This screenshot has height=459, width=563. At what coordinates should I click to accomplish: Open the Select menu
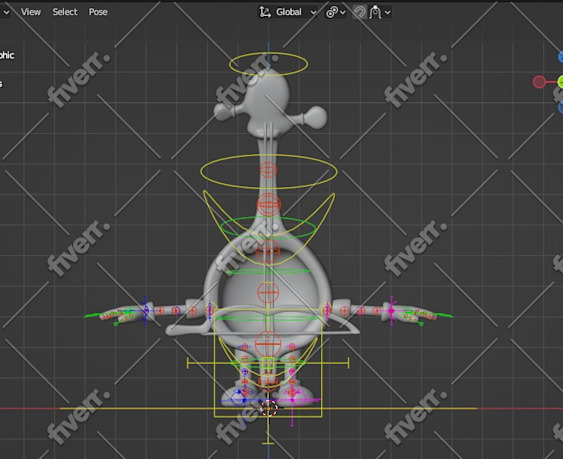tap(65, 12)
